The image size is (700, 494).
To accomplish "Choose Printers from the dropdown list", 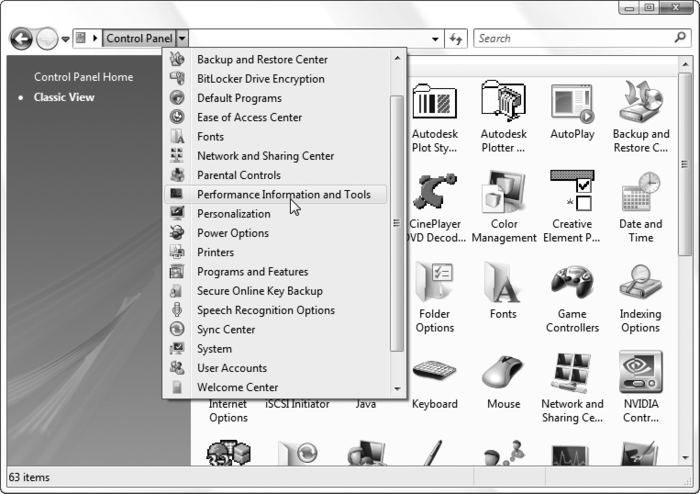I will click(275, 252).
